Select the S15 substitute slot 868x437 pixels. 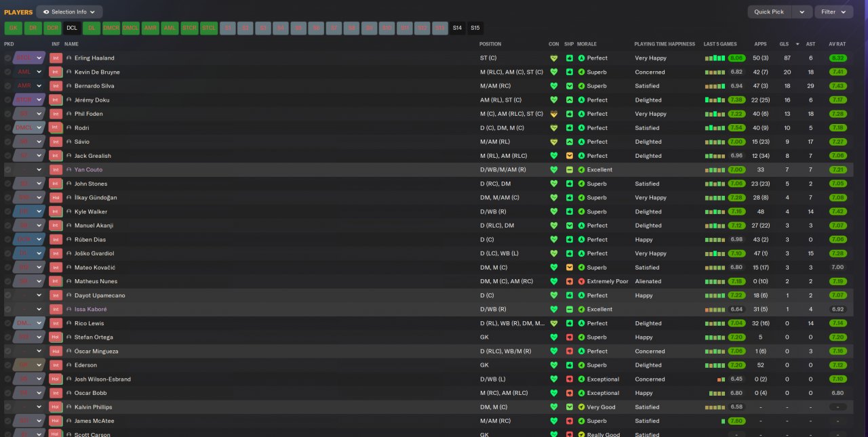475,28
